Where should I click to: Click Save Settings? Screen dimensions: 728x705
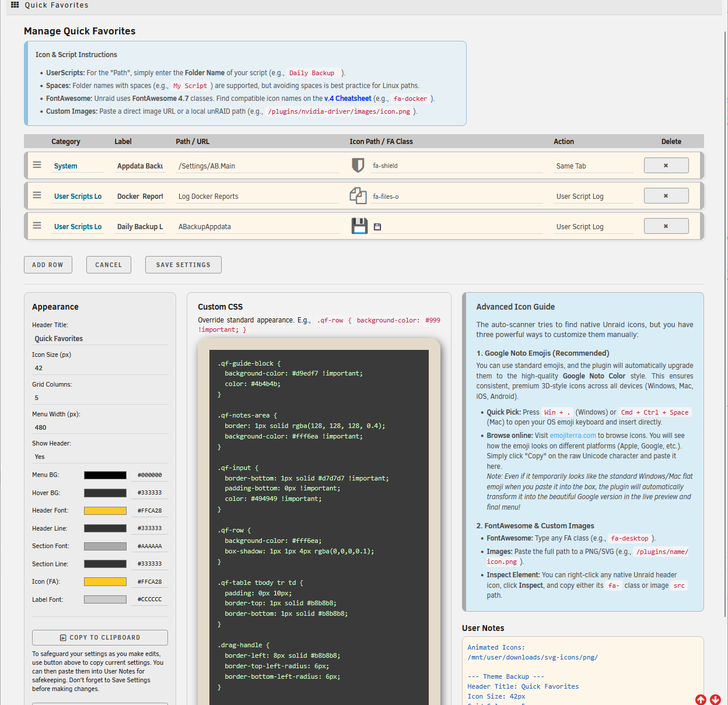[183, 265]
